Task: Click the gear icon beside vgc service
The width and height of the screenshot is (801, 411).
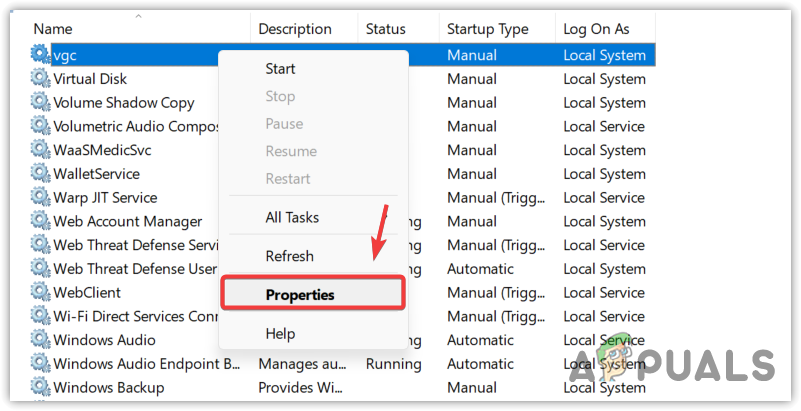Action: click(x=40, y=55)
